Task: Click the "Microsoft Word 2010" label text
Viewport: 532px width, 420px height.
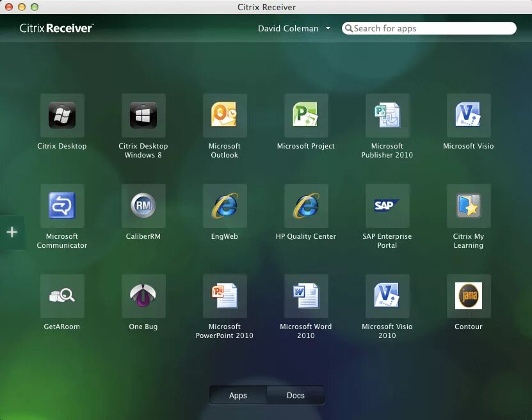Action: tap(306, 331)
